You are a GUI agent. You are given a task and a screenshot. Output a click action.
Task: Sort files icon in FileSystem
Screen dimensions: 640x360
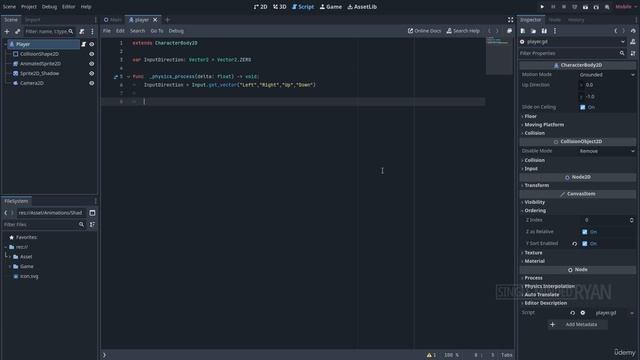click(92, 224)
